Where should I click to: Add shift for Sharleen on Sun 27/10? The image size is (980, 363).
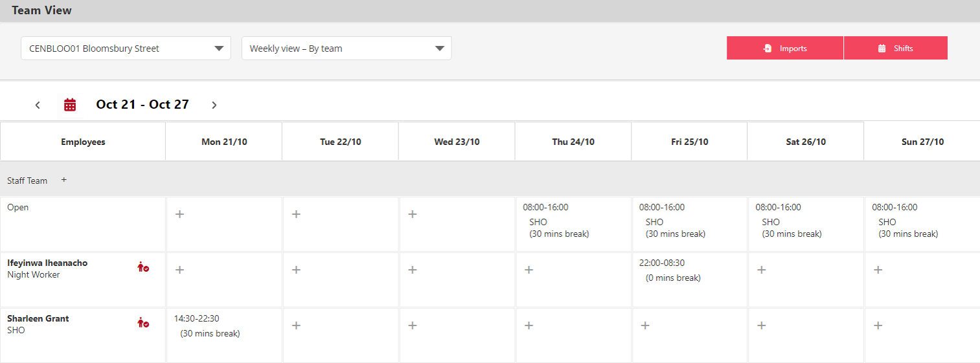[878, 325]
